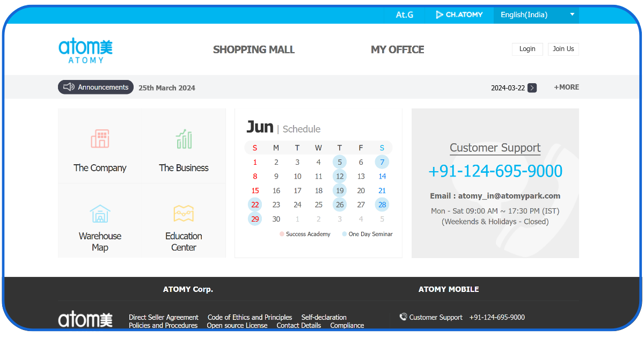The width and height of the screenshot is (644, 337).
Task: Click the ATOMY MOBILE footer heading
Action: [x=449, y=289]
